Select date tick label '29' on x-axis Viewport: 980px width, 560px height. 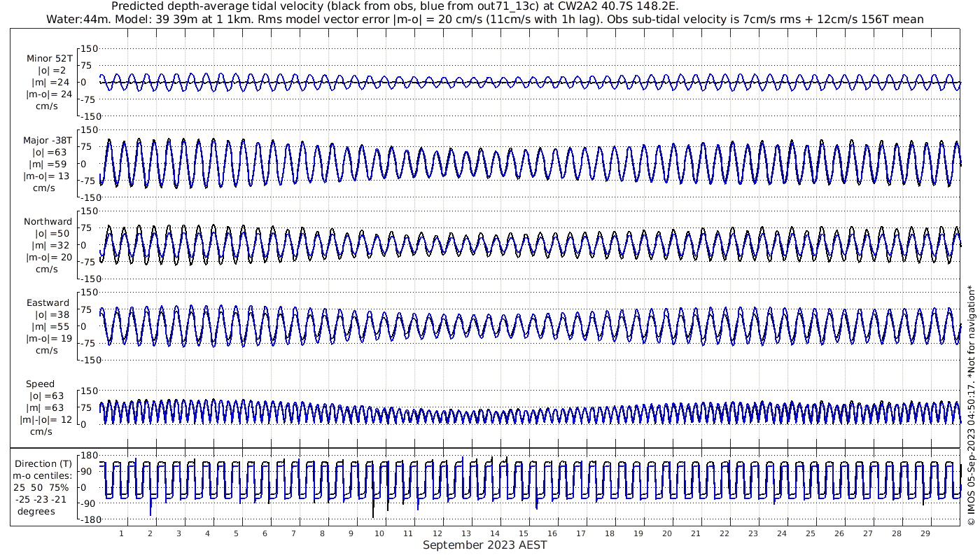coord(925,533)
